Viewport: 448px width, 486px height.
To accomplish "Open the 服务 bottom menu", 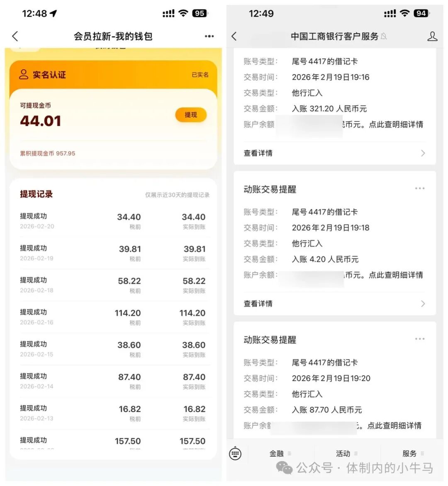I will pyautogui.click(x=413, y=454).
